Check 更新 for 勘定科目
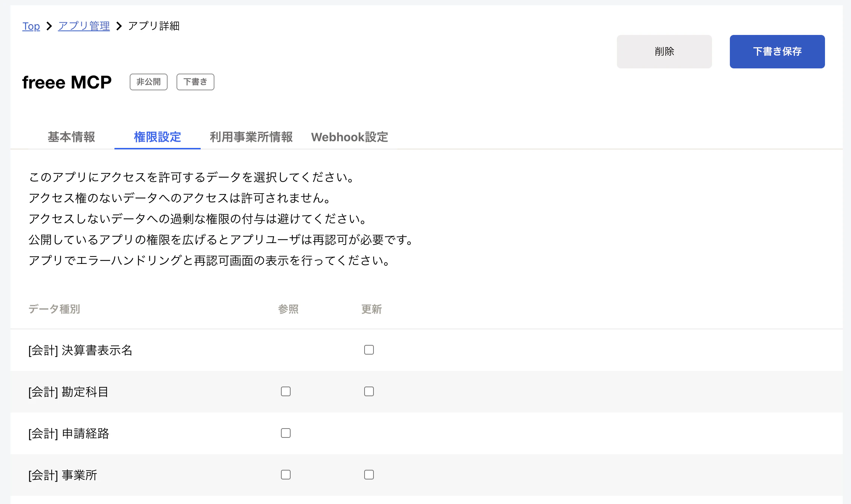 pos(369,391)
